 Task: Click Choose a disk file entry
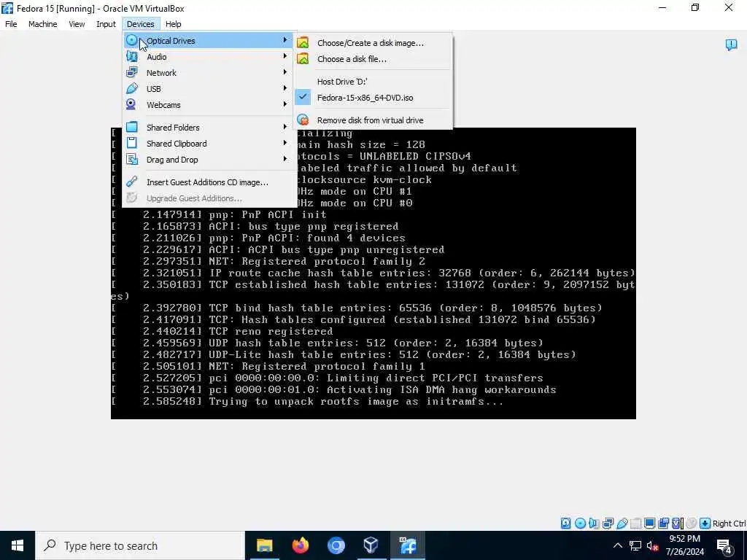373,59
